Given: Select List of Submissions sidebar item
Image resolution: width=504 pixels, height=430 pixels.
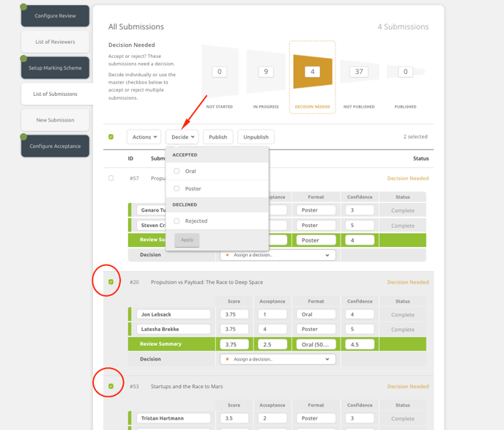Looking at the screenshot, I should pyautogui.click(x=55, y=94).
